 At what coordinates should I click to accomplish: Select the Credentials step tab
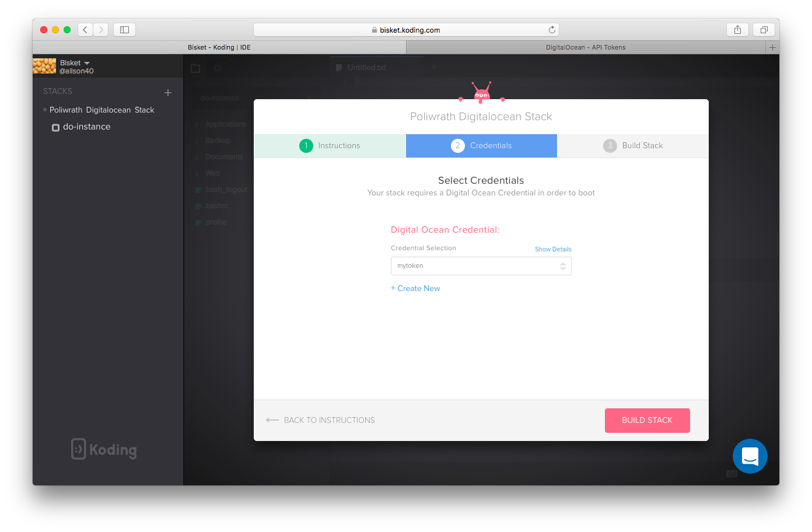pos(481,146)
